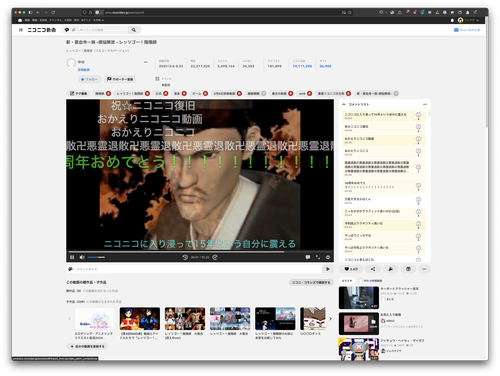
Task: Click the page vertical scrollbar
Action: tap(487, 72)
